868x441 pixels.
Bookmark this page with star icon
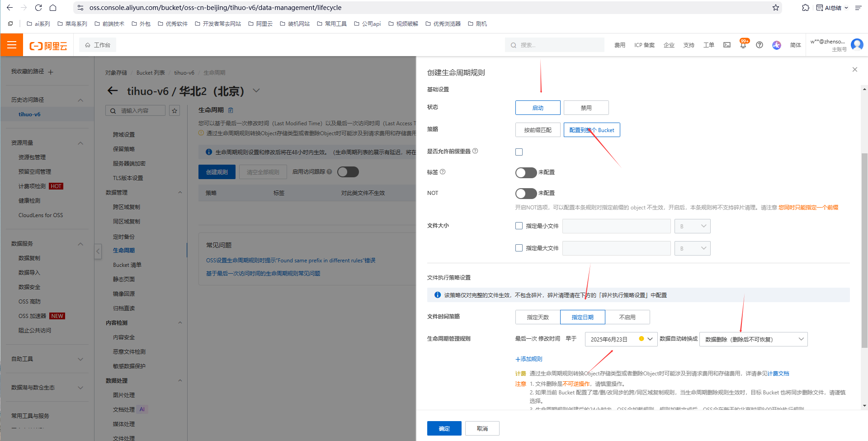pyautogui.click(x=776, y=8)
